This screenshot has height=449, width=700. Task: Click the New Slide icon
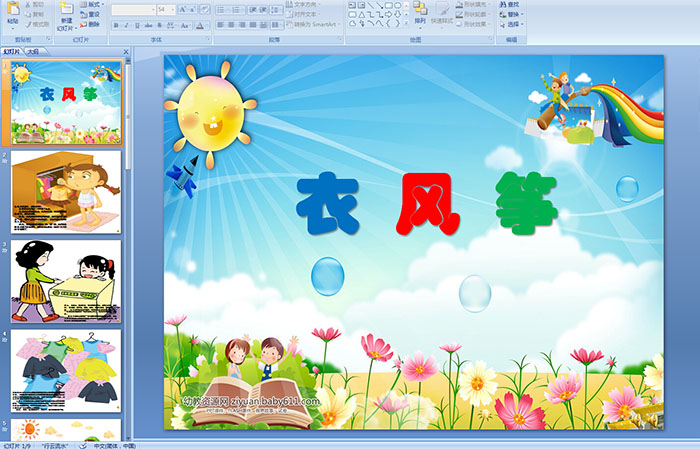click(x=67, y=8)
